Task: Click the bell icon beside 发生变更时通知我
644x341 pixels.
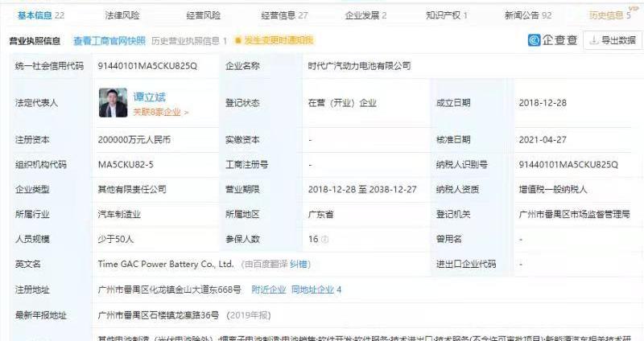Action: [237, 40]
